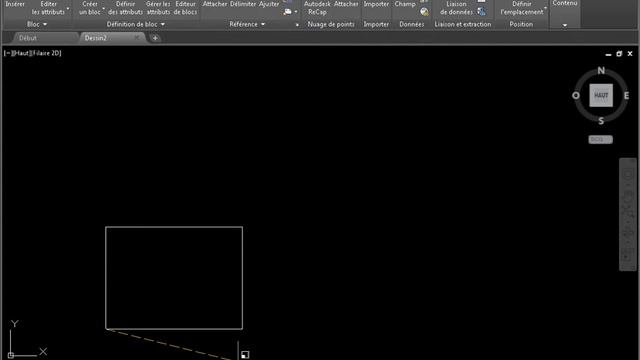
Task: Click the UCS origin icon
Action: [11, 356]
